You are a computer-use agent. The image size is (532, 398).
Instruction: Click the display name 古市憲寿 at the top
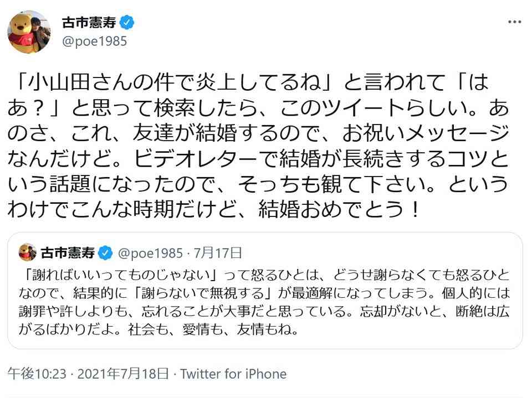[90, 24]
